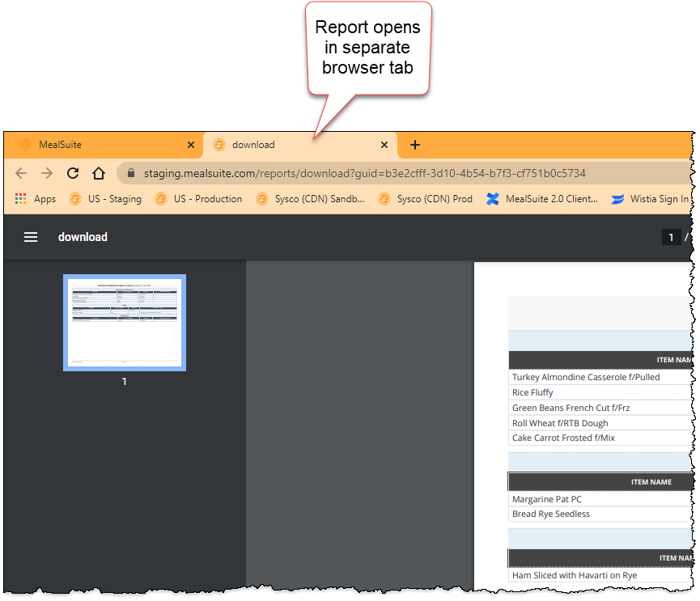700x601 pixels.
Task: Click the Rice Fluffy item
Action: [601, 392]
